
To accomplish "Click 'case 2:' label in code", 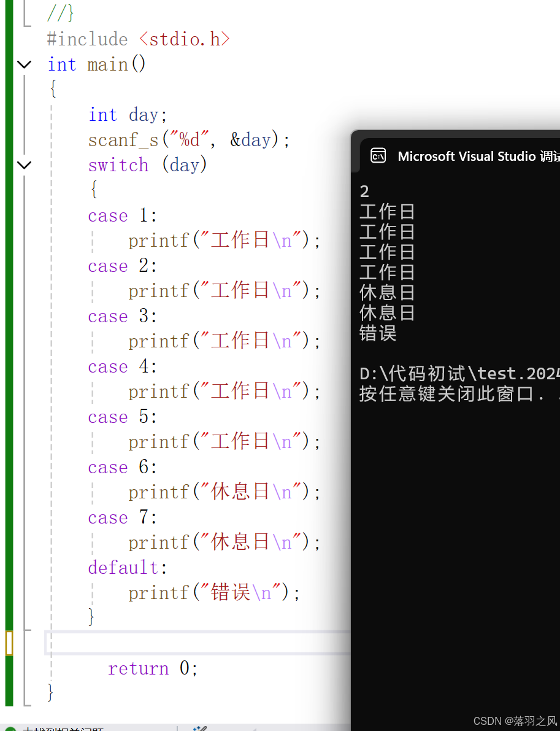I will [x=123, y=266].
